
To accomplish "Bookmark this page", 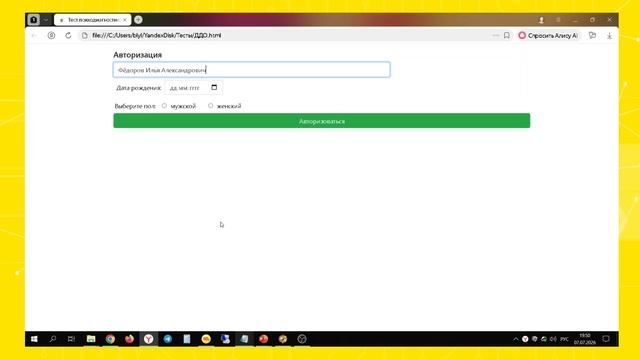I will pos(507,36).
